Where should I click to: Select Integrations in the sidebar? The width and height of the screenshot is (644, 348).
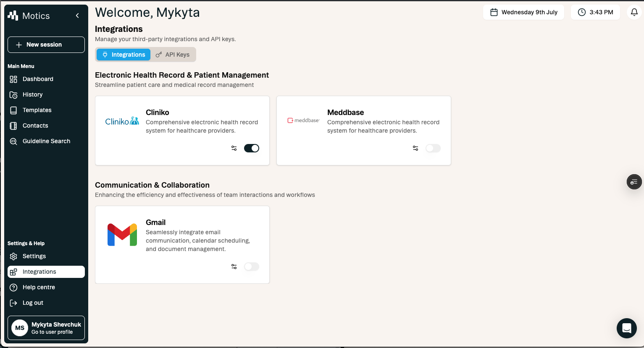pos(46,272)
